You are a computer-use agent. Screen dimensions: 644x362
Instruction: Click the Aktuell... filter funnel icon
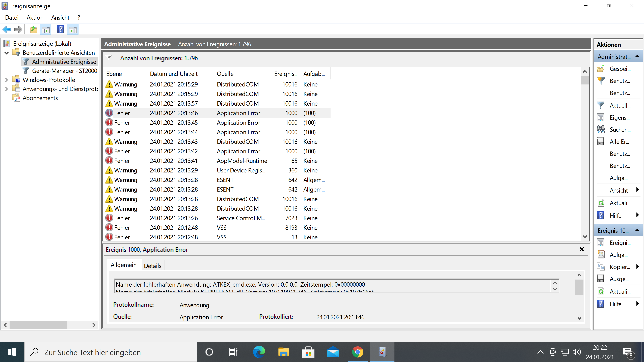[x=601, y=105]
